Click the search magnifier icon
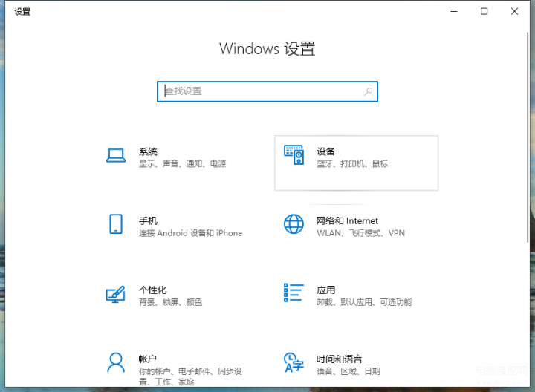This screenshot has height=392, width=535. (x=368, y=91)
